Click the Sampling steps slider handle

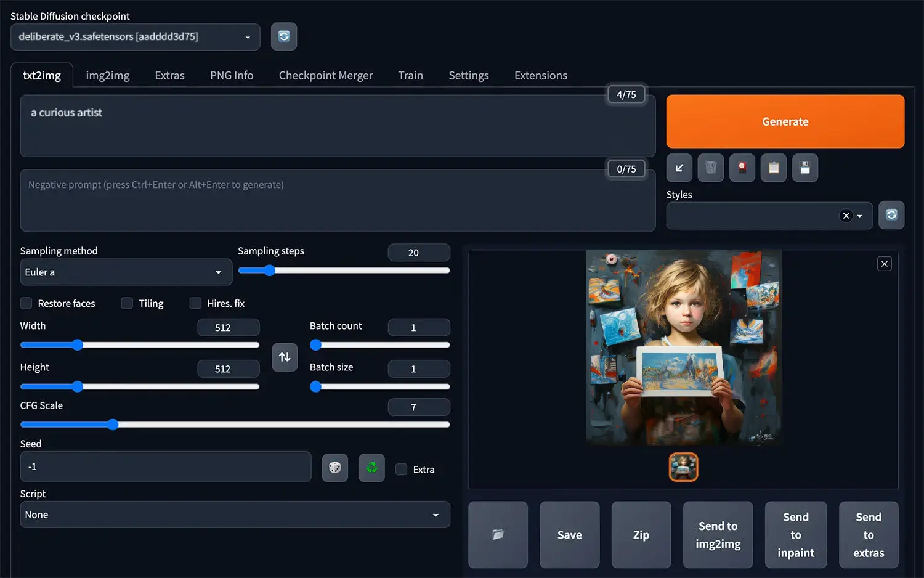click(269, 271)
